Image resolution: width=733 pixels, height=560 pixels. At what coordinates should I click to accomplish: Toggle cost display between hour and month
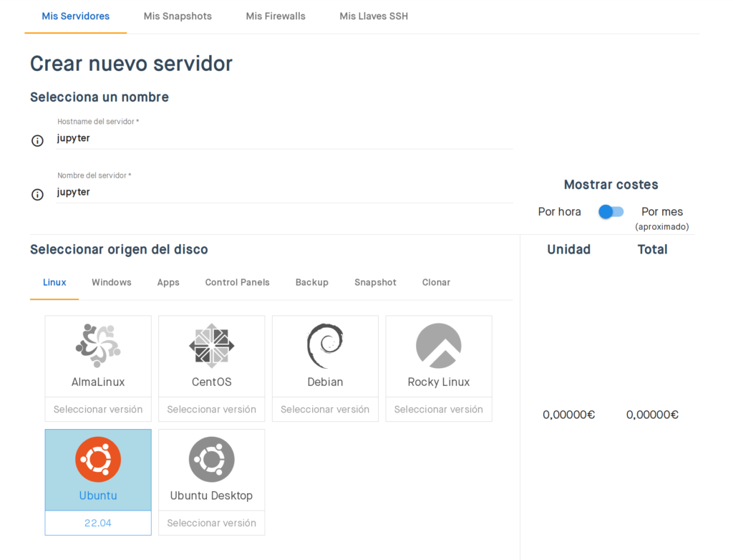611,212
